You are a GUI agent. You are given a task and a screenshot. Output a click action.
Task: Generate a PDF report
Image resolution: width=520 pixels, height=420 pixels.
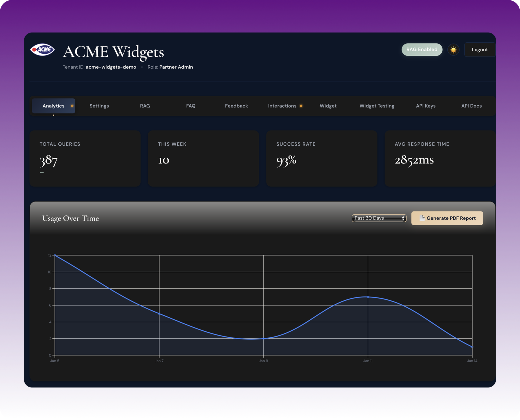pyautogui.click(x=447, y=218)
